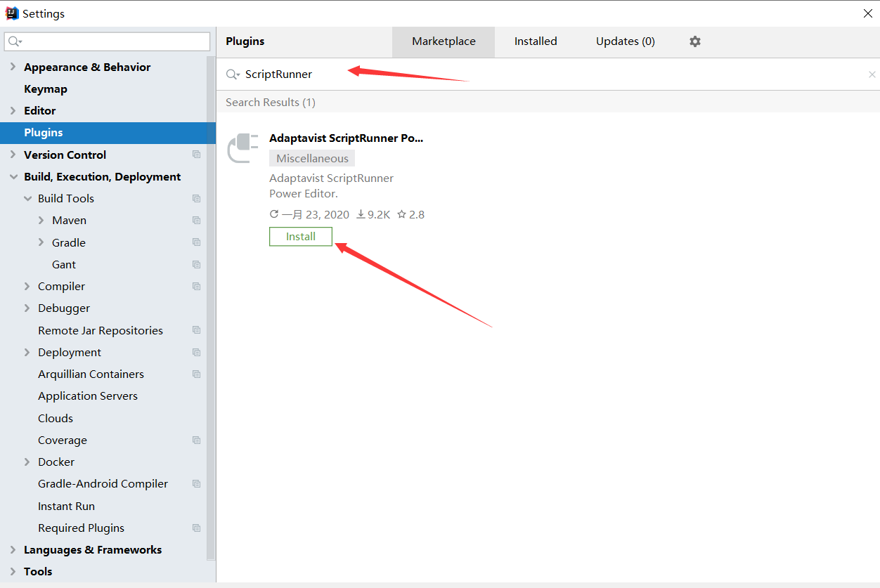Screen dimensions: 880x588
Task: Install the Adaptavist ScriptRunner plugin
Action: [x=301, y=237]
